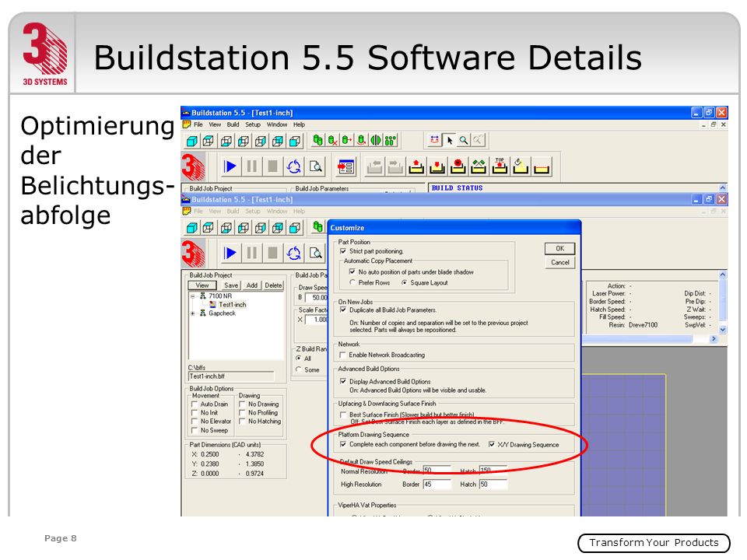Click the status panel horizontal scrollbar thumb
747x560 pixels.
(637, 339)
